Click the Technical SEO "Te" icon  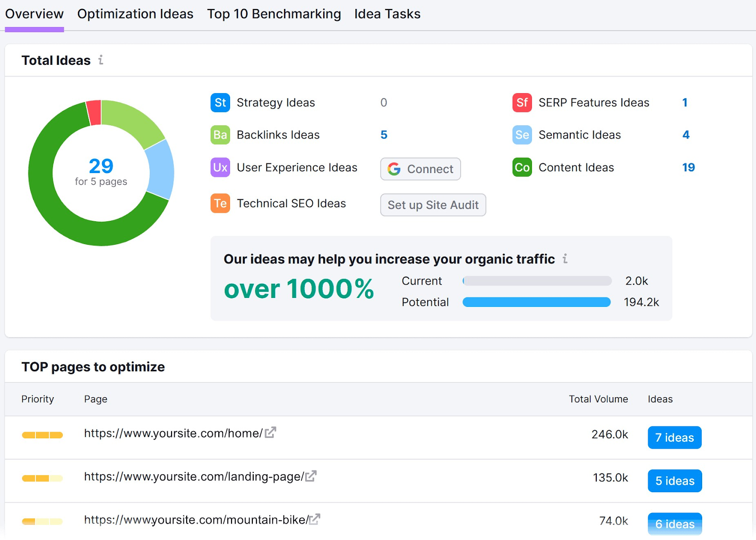coord(219,203)
